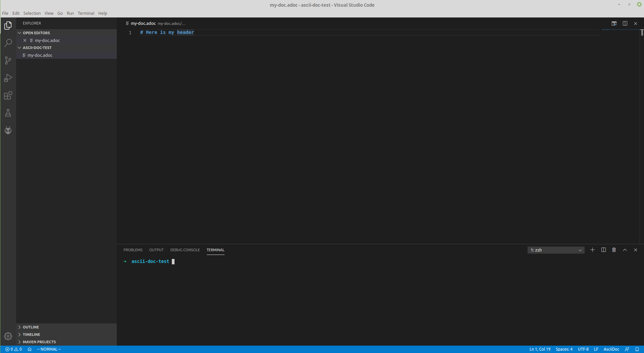The image size is (644, 353).
Task: Open the Manage gear menu
Action: [8, 336]
